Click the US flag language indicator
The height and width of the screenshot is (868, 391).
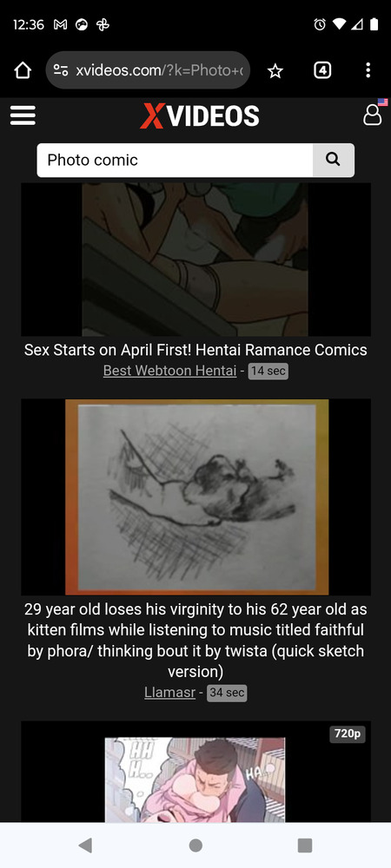click(x=382, y=102)
